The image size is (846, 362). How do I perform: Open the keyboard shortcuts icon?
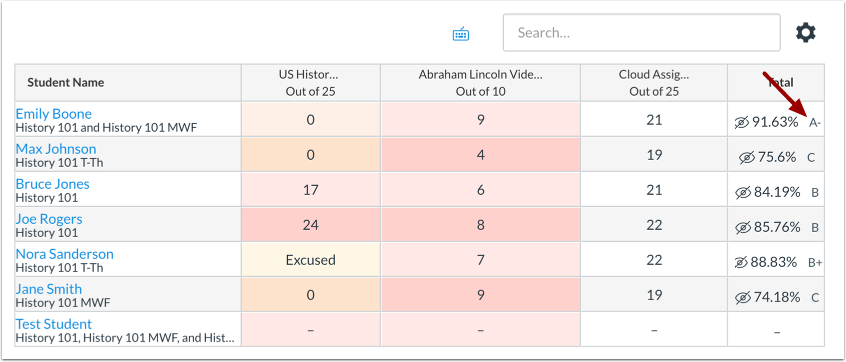point(460,34)
